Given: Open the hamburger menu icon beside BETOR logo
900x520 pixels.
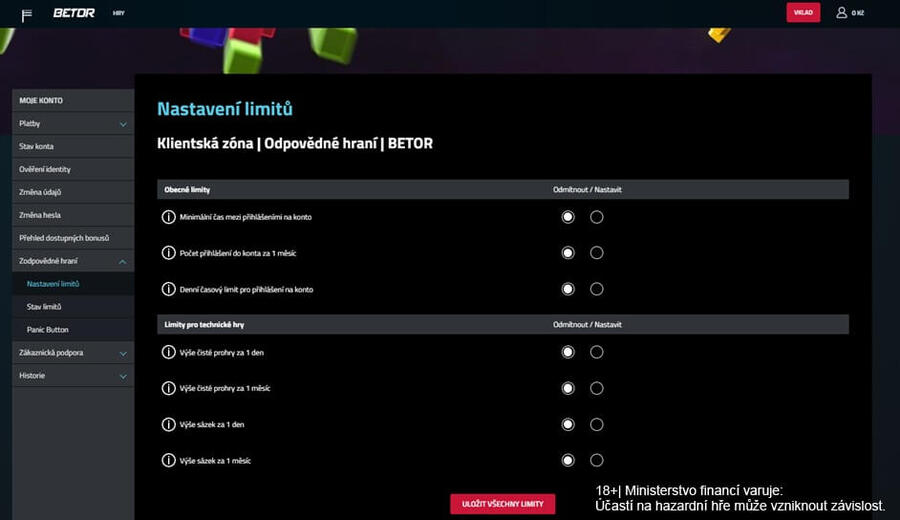Looking at the screenshot, I should pos(26,15).
